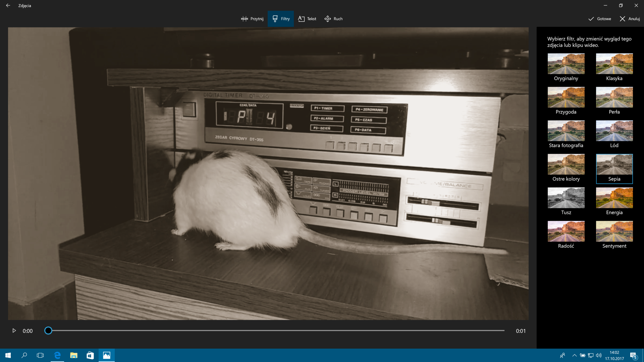Cancel editing with the Anuluj button

[x=630, y=19]
